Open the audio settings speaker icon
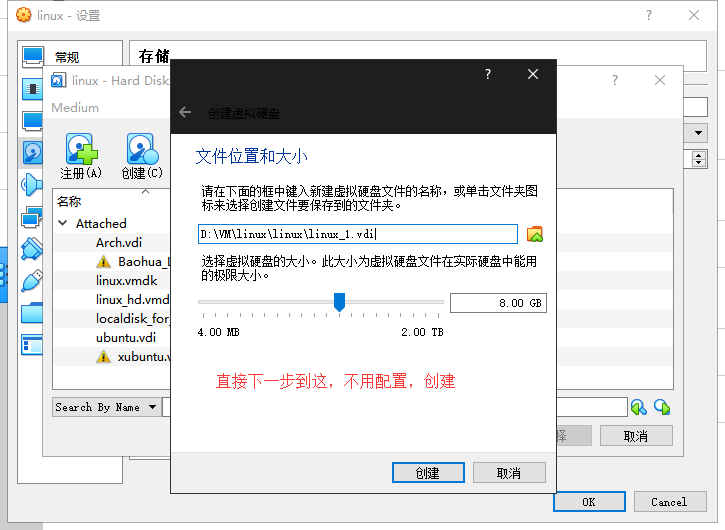 pyautogui.click(x=31, y=185)
